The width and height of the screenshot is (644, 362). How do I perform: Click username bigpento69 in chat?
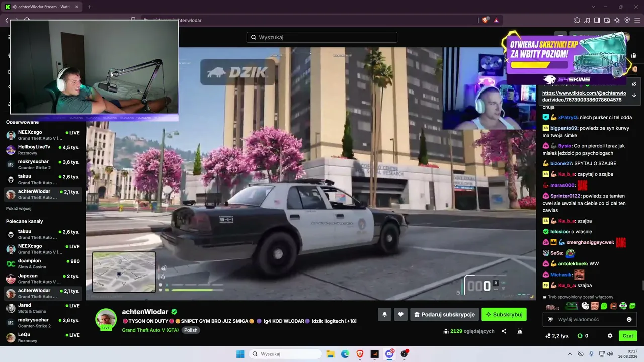564,128
